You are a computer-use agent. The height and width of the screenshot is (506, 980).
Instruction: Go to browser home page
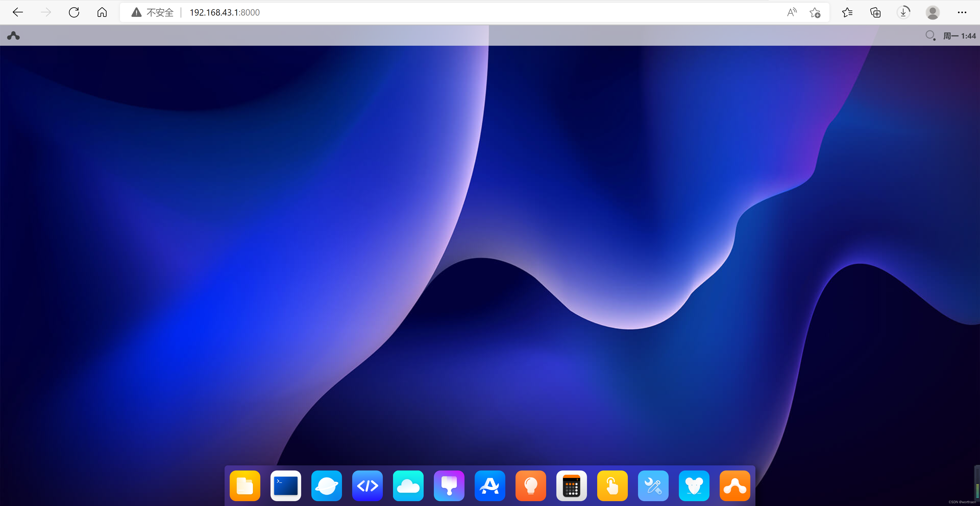point(102,13)
